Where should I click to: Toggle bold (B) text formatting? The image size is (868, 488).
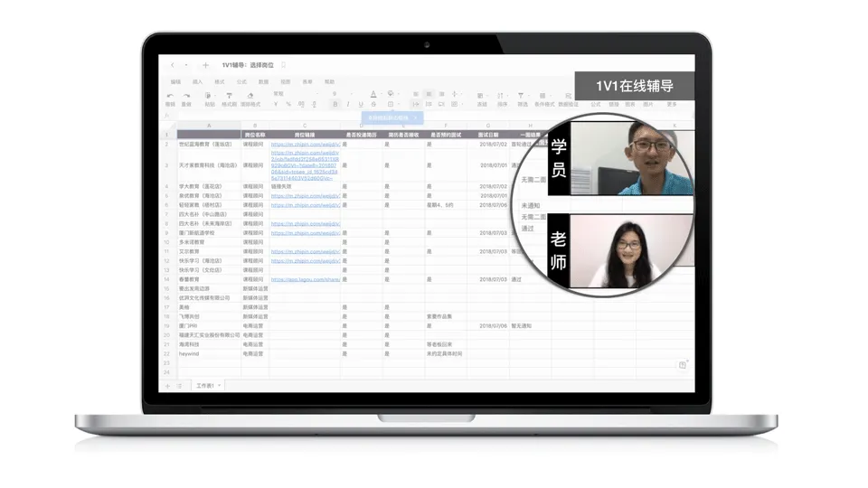[x=335, y=105]
